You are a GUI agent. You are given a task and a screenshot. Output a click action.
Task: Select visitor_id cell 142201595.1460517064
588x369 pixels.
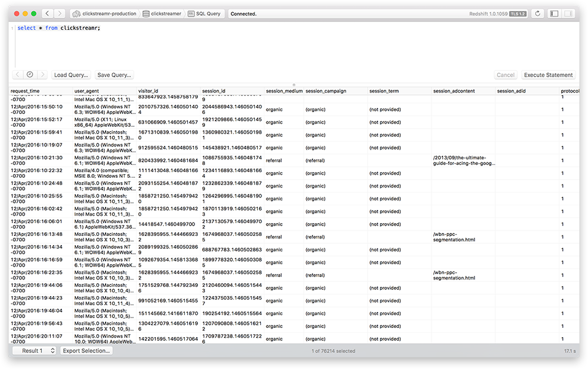coord(168,338)
